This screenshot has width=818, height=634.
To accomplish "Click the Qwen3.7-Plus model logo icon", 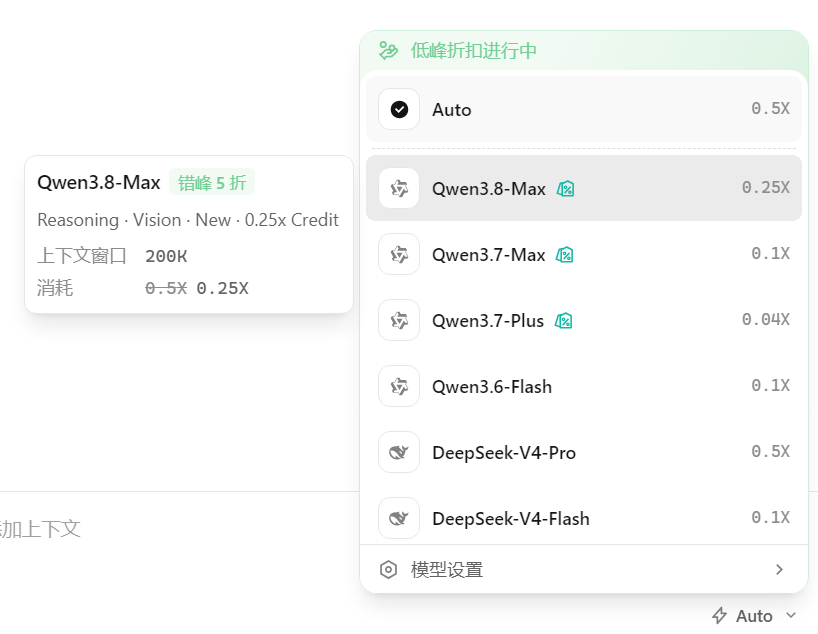I will (x=399, y=320).
